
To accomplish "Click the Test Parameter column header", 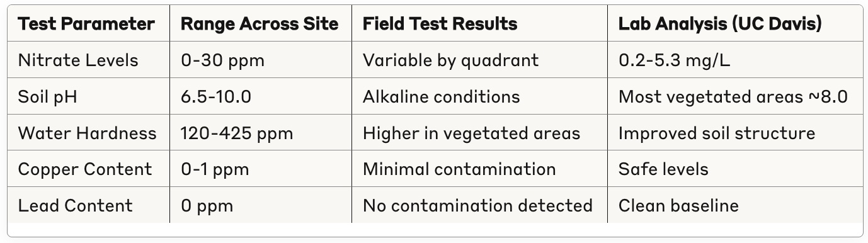I will (x=86, y=24).
